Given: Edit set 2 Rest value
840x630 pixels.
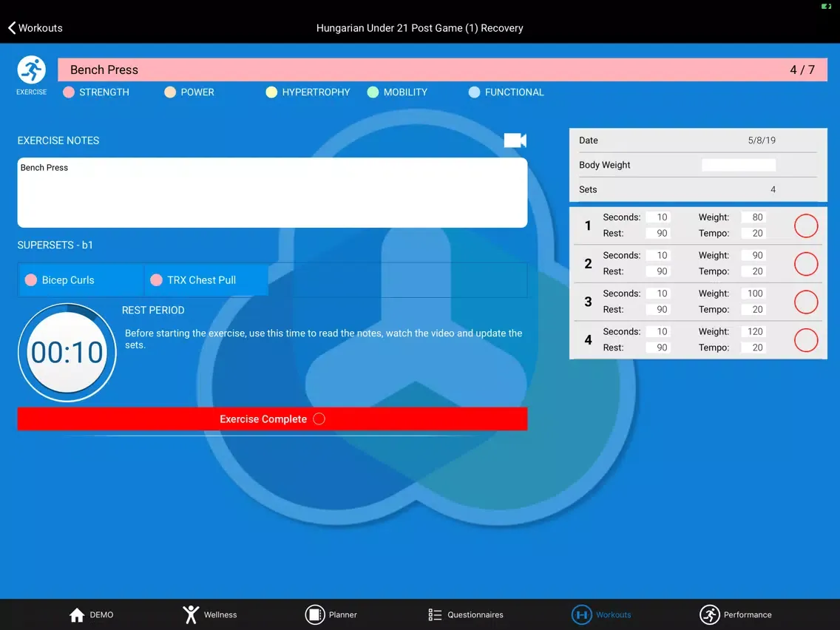Looking at the screenshot, I should (658, 271).
